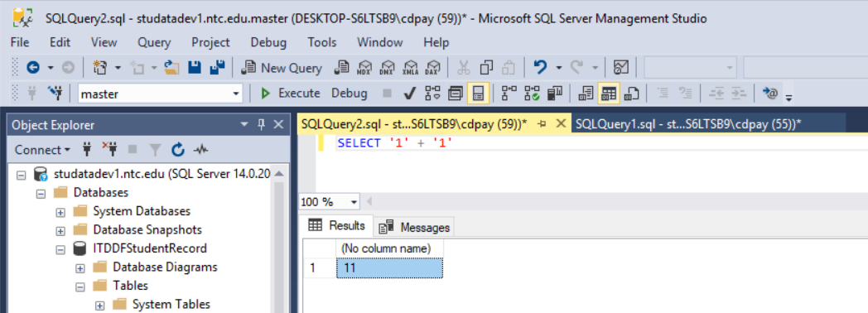The image size is (868, 313).
Task: Expand the System Databases folder
Action: point(61,212)
